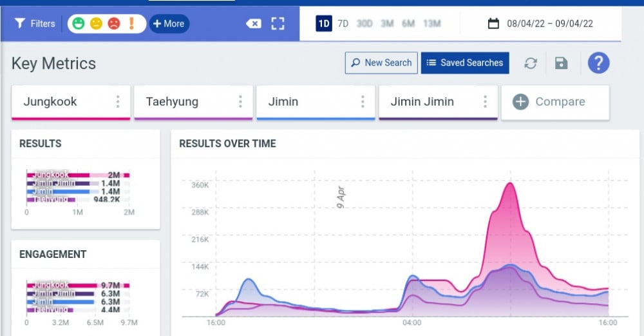Viewport: 644px width, 336px height.
Task: Save the search with the floppy icon
Action: click(561, 63)
